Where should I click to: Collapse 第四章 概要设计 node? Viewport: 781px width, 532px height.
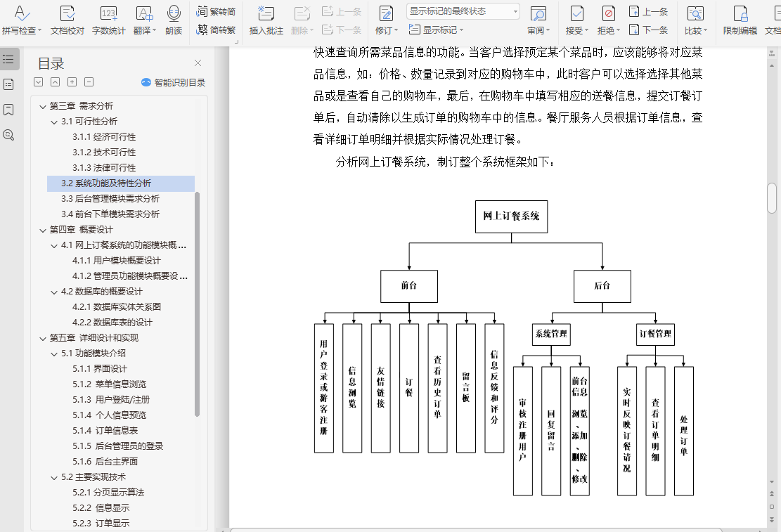(x=43, y=230)
